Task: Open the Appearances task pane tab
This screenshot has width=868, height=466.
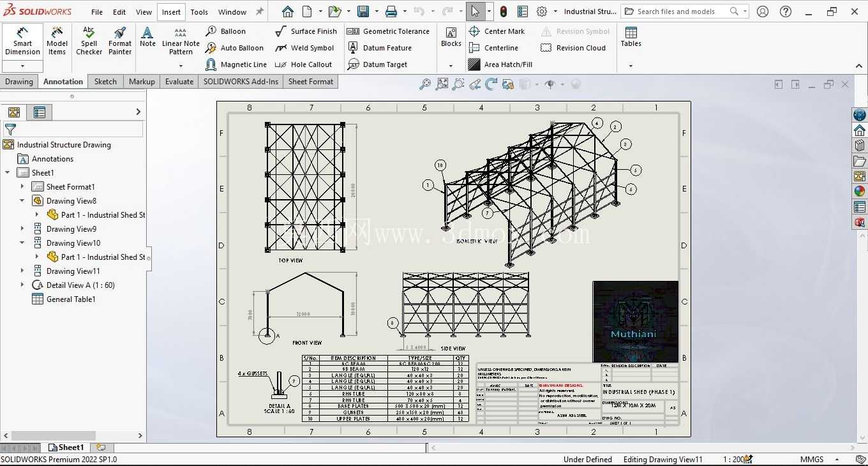Action: (x=860, y=192)
